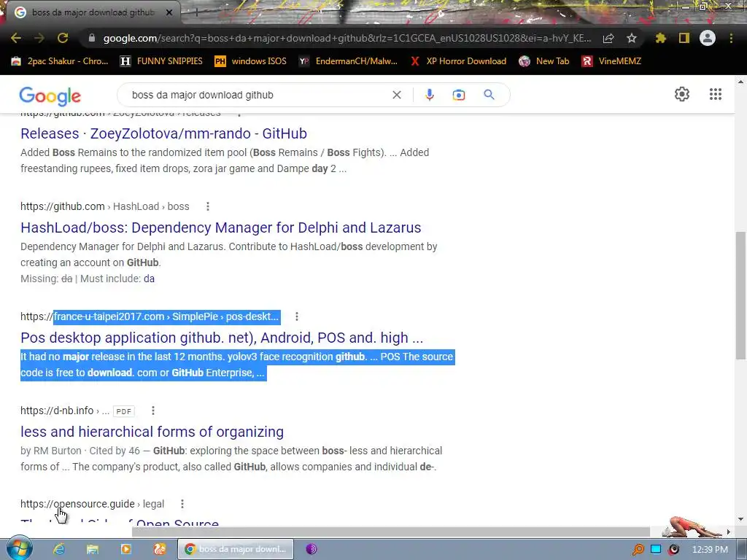Open the Google apps grid
The image size is (747, 560).
coord(715,94)
